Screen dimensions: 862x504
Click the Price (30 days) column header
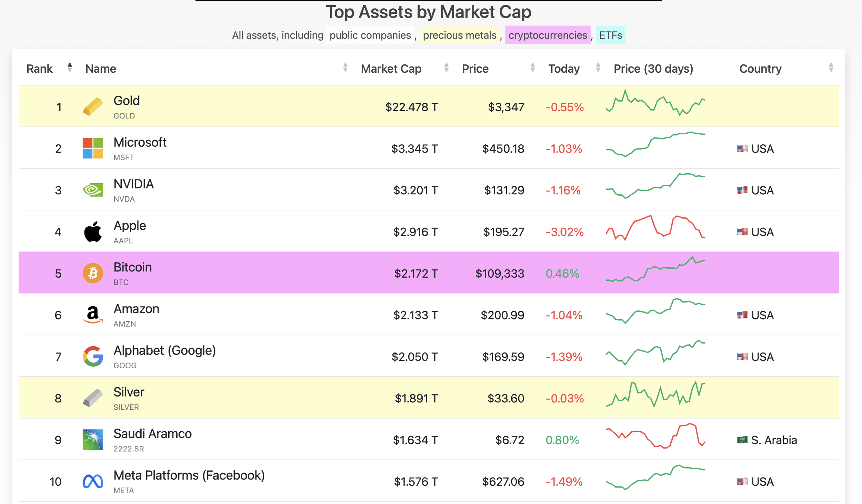tap(653, 69)
